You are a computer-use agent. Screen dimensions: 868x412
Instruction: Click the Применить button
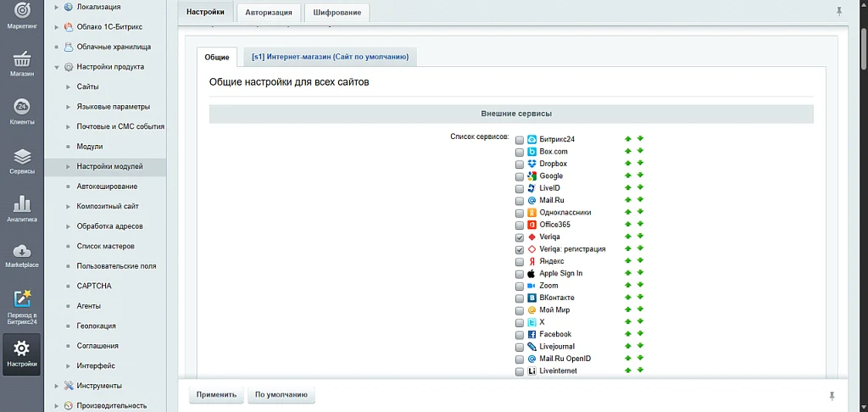point(216,395)
